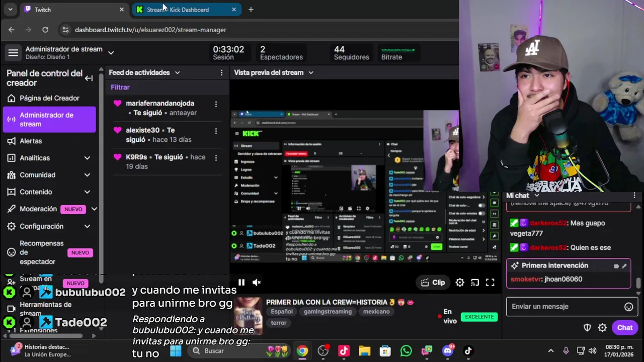Open the emoji picker in chat
The image size is (644, 362).
tap(629, 307)
